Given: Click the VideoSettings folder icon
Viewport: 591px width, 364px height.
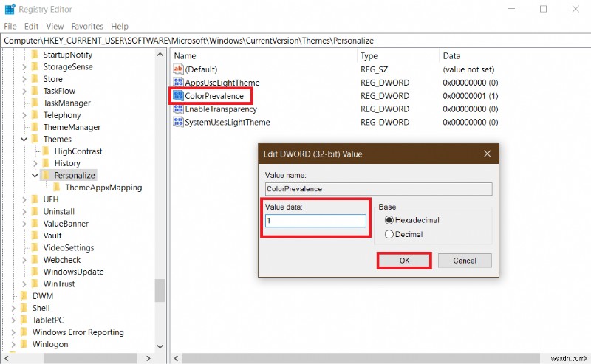Looking at the screenshot, I should [x=35, y=247].
